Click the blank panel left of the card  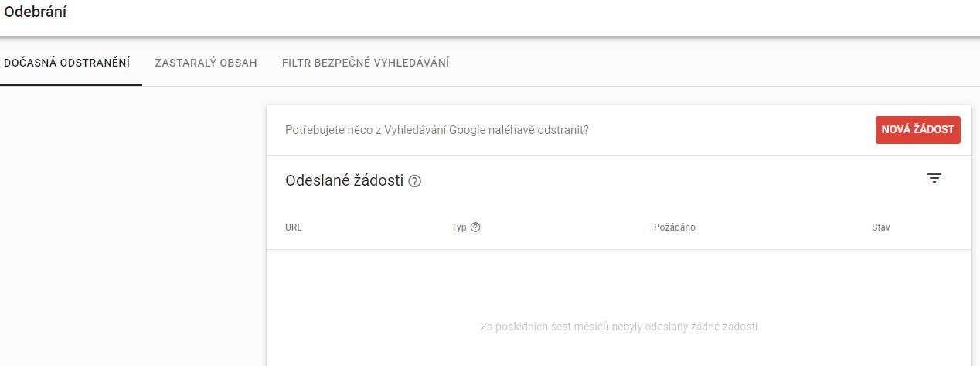coord(133,226)
